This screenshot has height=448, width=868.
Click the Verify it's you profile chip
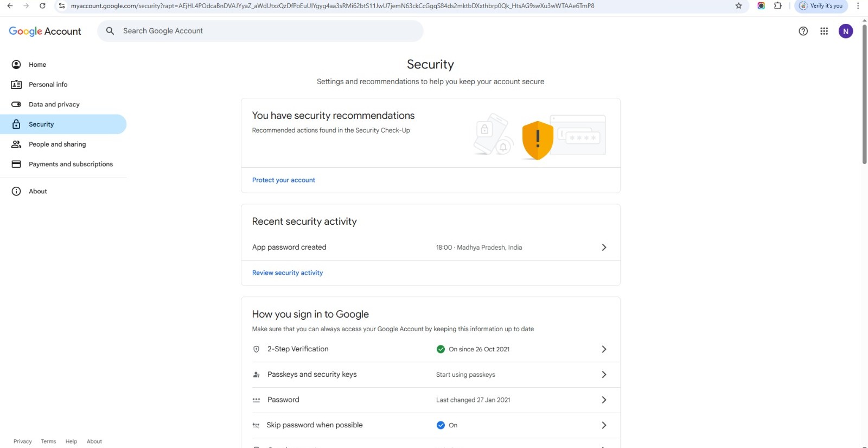821,6
